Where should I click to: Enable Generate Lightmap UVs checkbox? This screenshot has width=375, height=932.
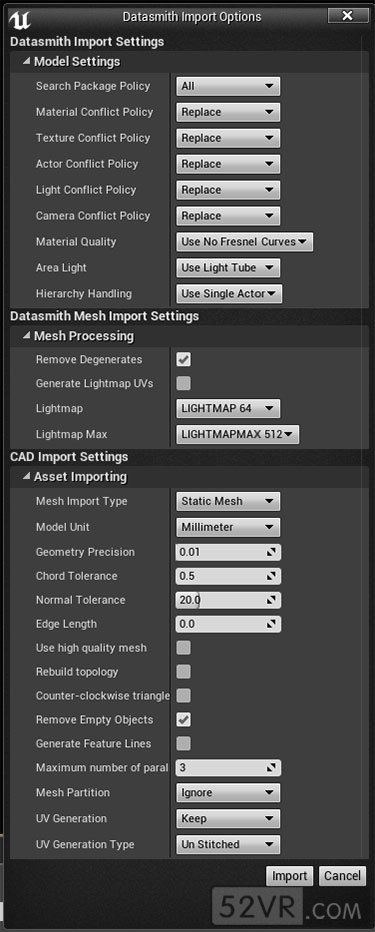click(184, 383)
